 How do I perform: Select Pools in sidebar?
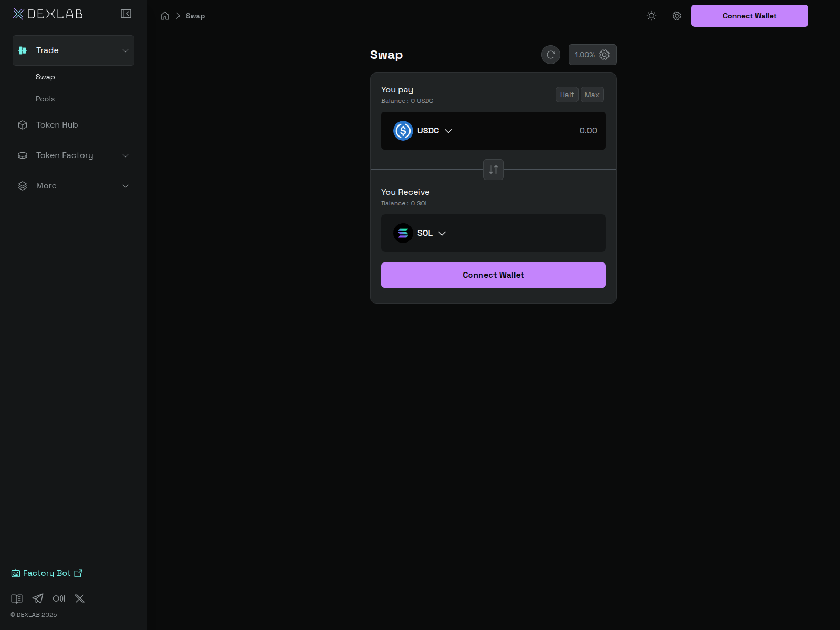45,99
